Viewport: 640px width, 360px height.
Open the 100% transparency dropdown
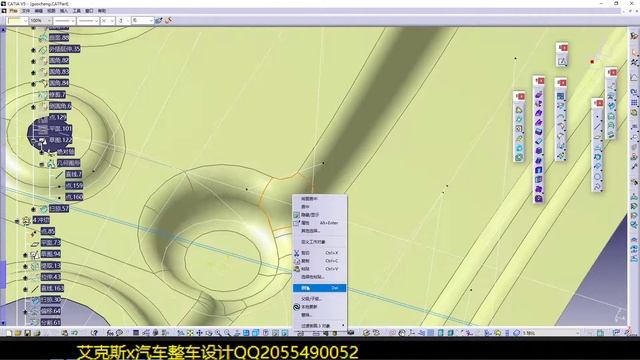(x=40, y=20)
